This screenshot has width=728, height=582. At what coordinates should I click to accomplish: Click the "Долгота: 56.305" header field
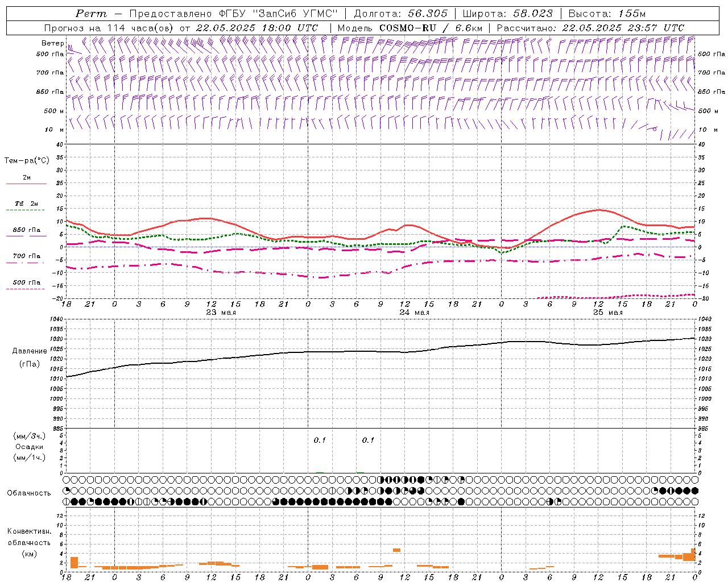click(x=401, y=14)
